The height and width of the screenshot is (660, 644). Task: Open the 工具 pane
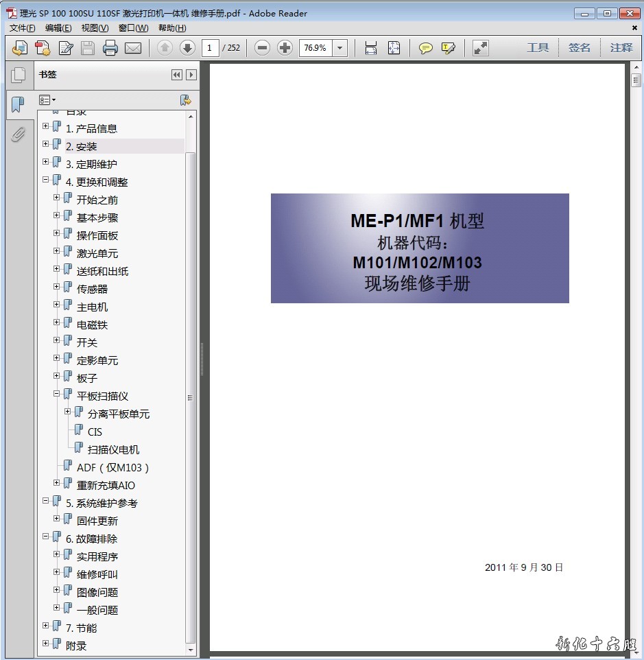pyautogui.click(x=538, y=48)
